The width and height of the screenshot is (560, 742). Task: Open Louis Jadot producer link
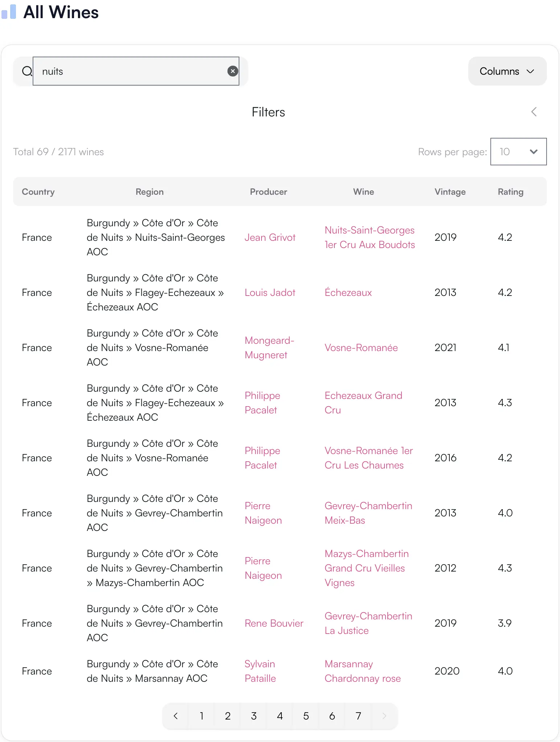[270, 293]
